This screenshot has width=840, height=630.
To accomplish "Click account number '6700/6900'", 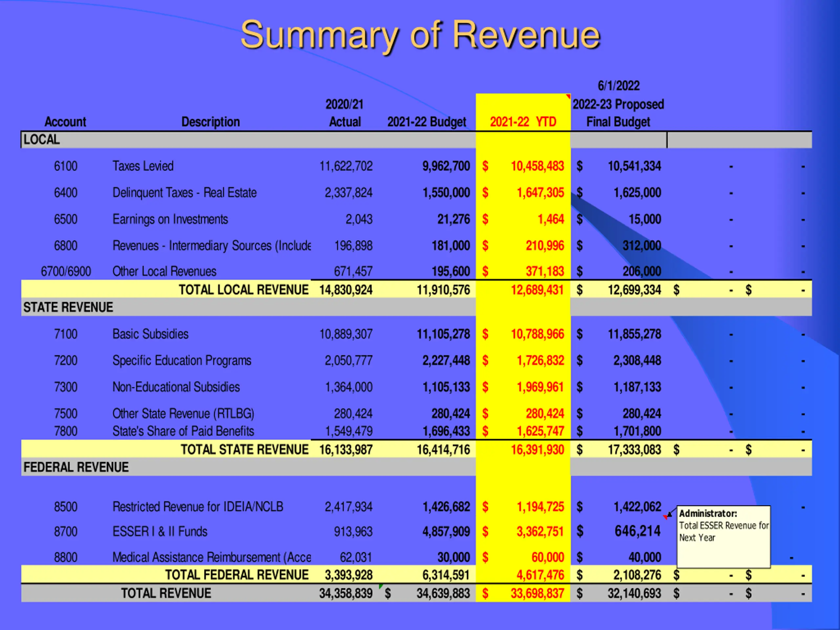I will [x=66, y=271].
